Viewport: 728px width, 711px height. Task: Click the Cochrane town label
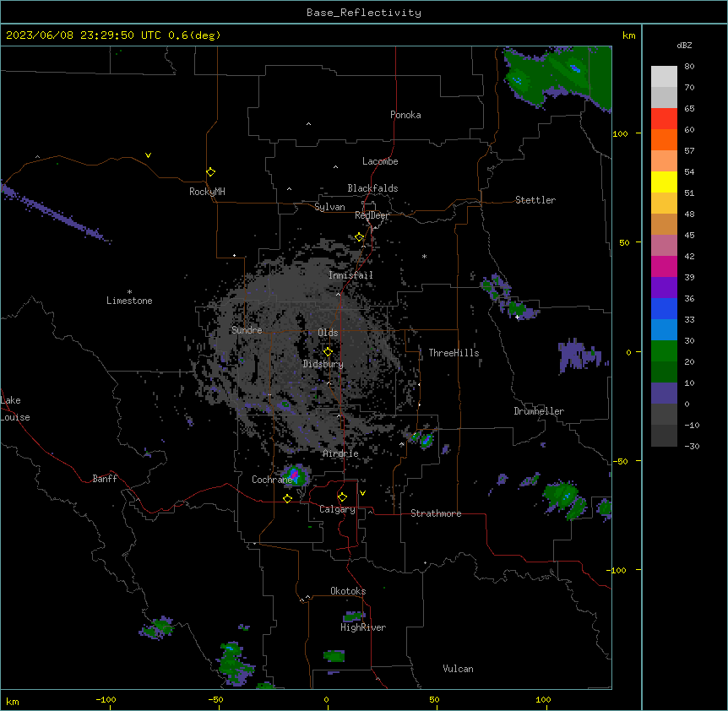coord(273,480)
